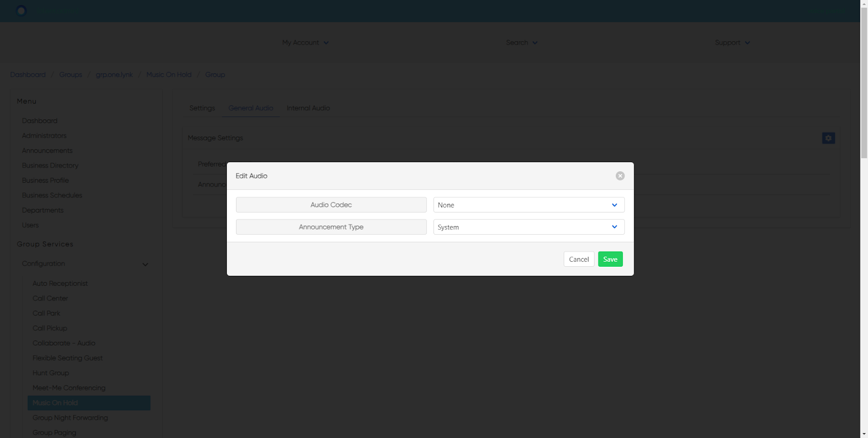Click the scrollbar down arrow

pos(864,434)
